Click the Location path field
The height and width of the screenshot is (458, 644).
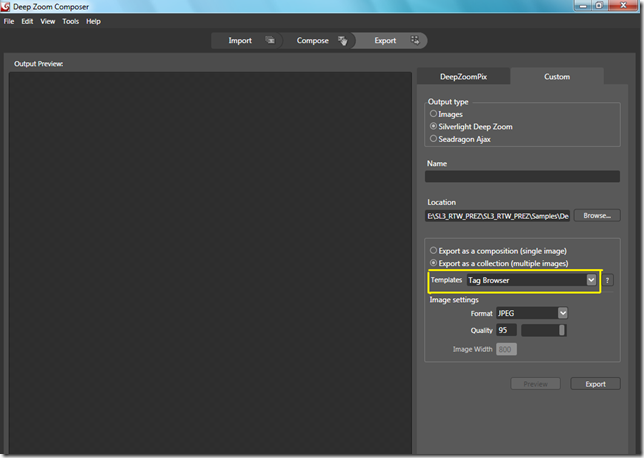pos(497,216)
